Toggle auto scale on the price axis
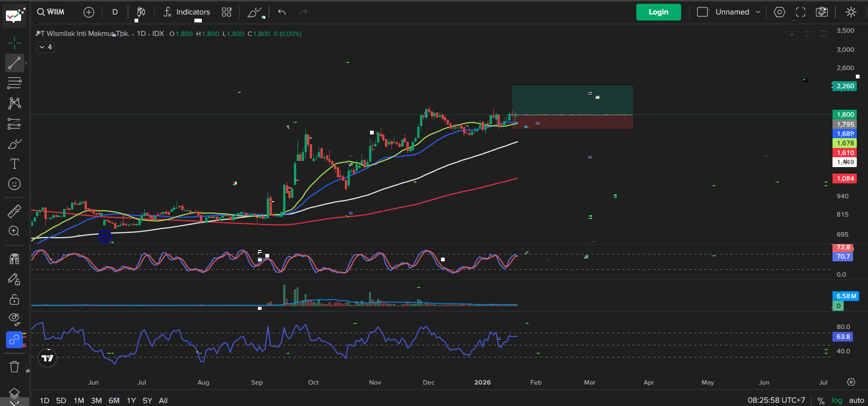The height and width of the screenshot is (406, 868). (x=856, y=400)
